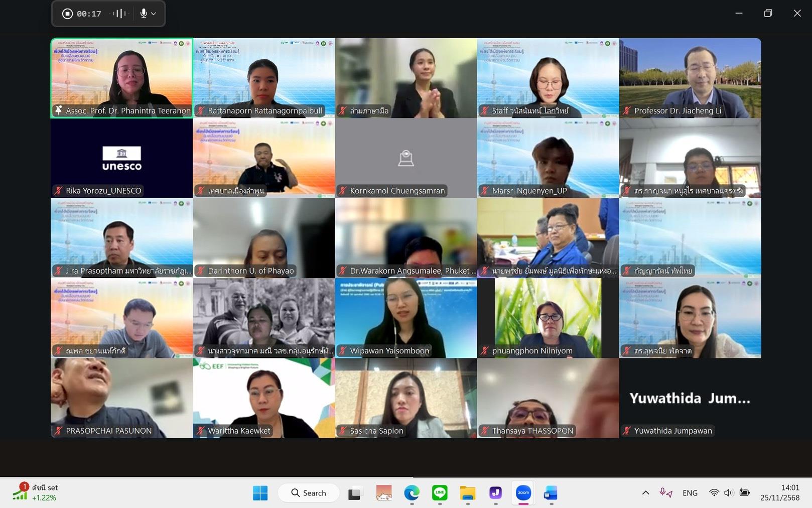The width and height of the screenshot is (812, 508).
Task: Click the audio waveform level indicator
Action: pyautogui.click(x=119, y=14)
